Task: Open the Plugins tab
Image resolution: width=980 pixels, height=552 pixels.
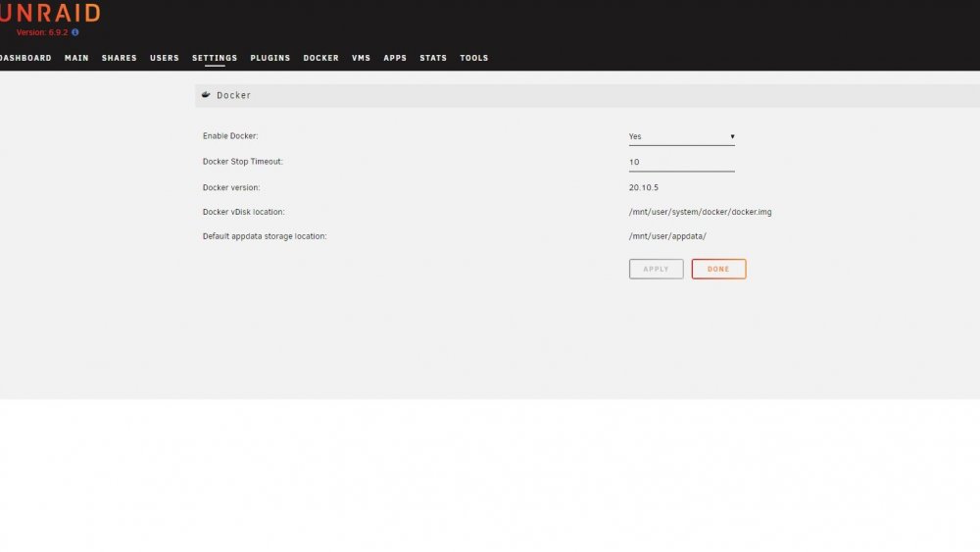Action: [270, 58]
